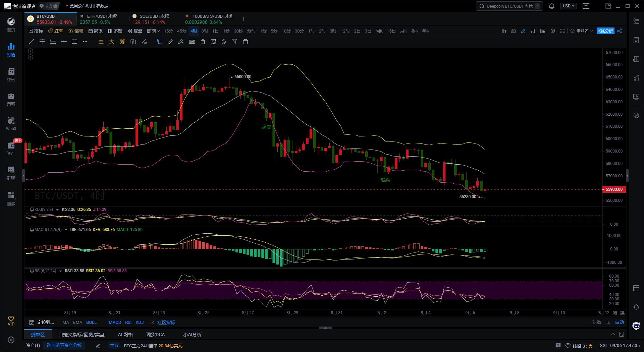Expand the 周期 period dropdown
Viewport: 644px width, 352px height.
click(153, 31)
